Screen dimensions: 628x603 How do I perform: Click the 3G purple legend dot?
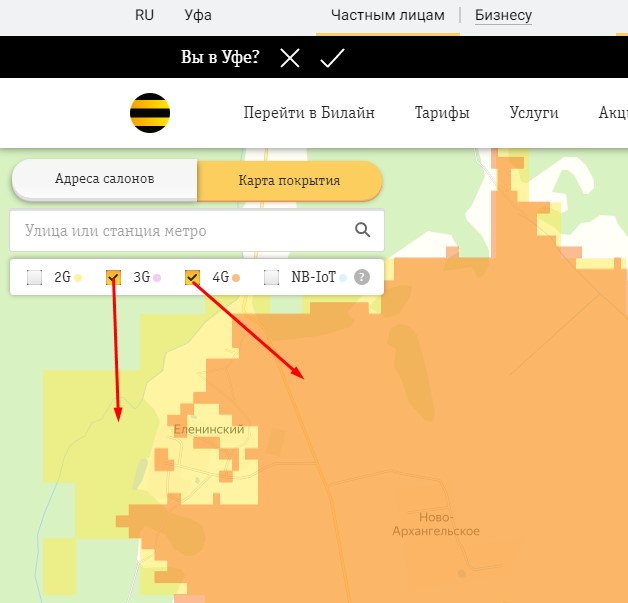(x=157, y=278)
